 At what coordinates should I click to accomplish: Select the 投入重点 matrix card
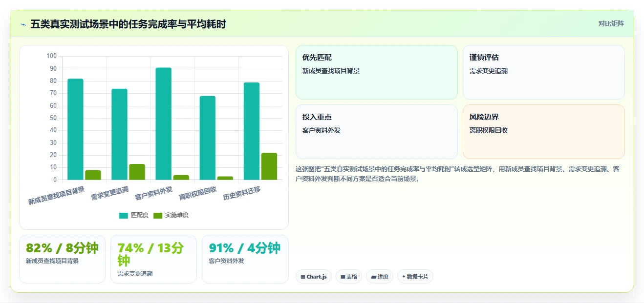tap(377, 132)
